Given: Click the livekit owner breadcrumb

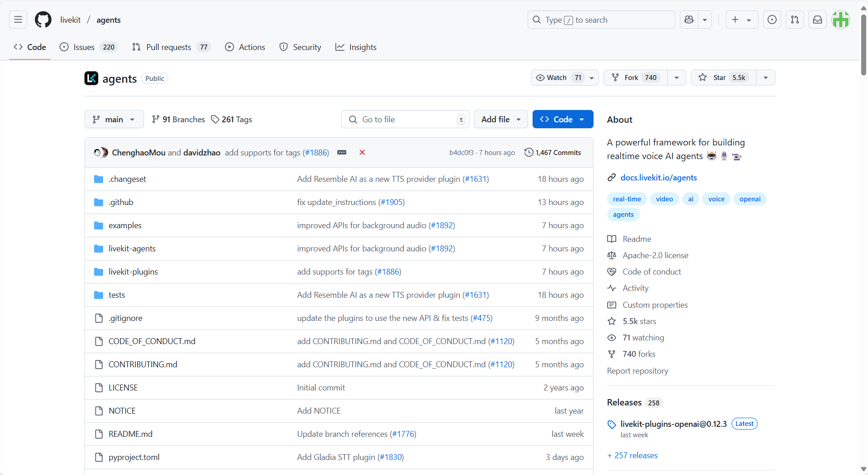Looking at the screenshot, I should pyautogui.click(x=70, y=20).
